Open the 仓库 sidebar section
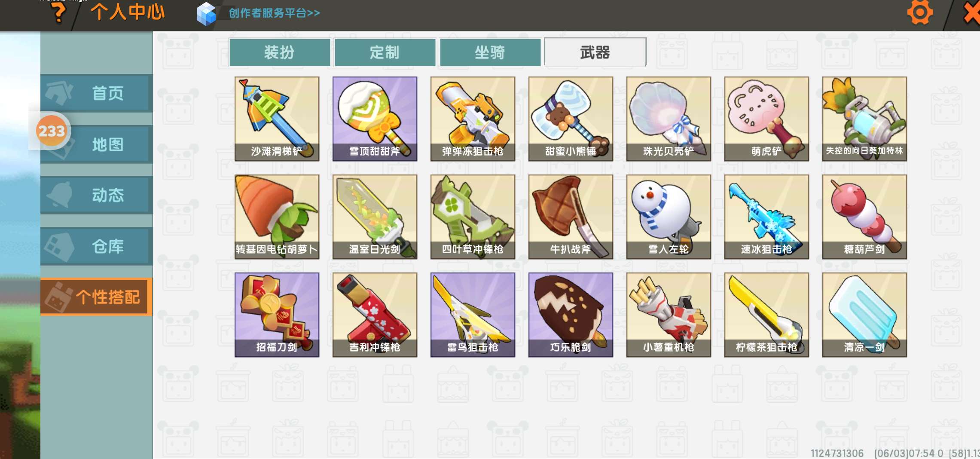 click(97, 246)
